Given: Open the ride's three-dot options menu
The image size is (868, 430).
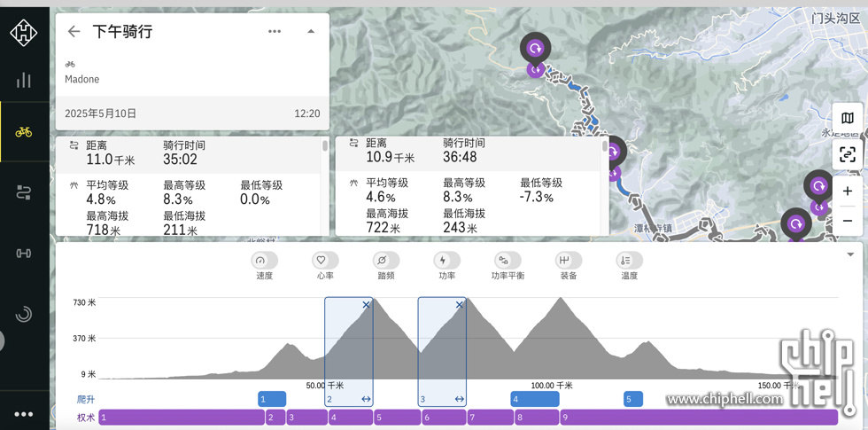Looking at the screenshot, I should click(275, 32).
